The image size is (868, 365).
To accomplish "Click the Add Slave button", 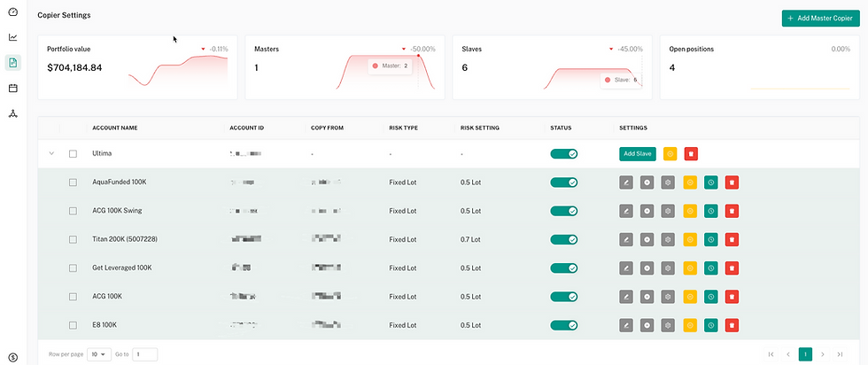I will tap(637, 154).
